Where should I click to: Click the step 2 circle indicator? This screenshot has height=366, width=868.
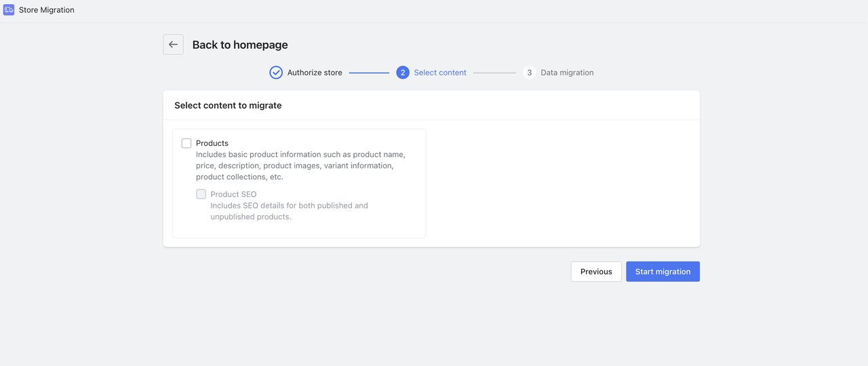[403, 73]
